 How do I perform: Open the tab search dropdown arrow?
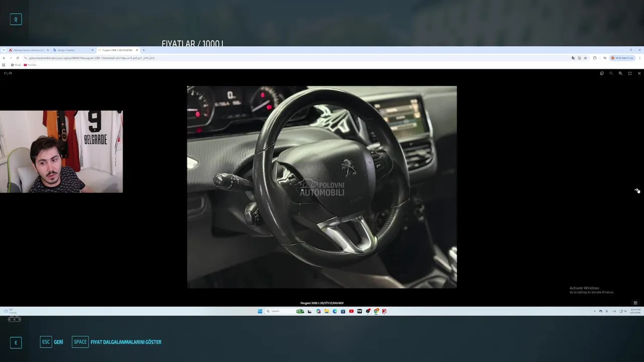coord(3,50)
